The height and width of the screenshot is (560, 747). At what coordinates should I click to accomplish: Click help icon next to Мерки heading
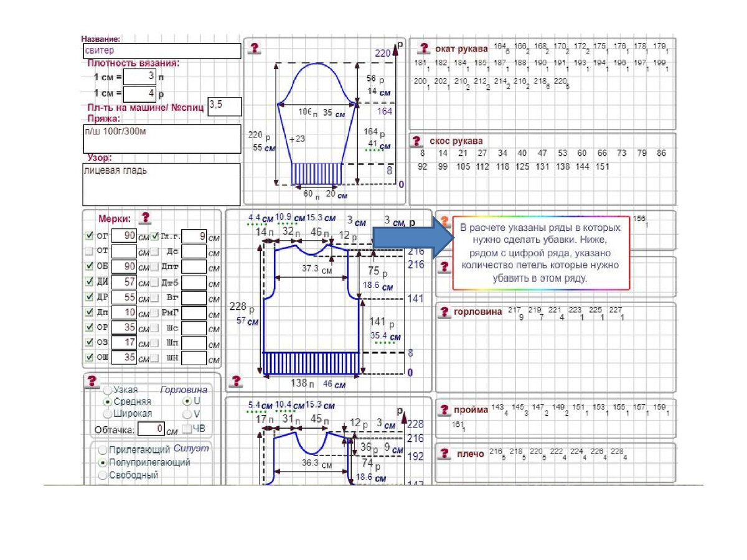click(145, 218)
